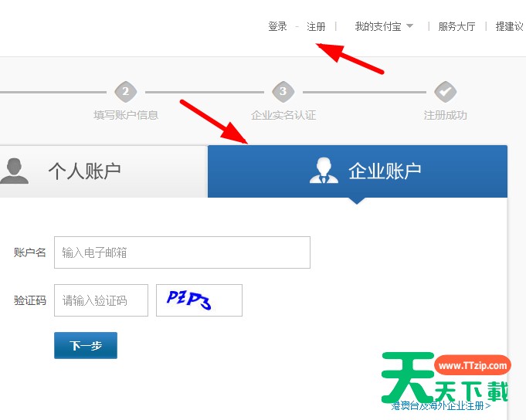
Task: Click the personal account person icon
Action: [x=14, y=171]
